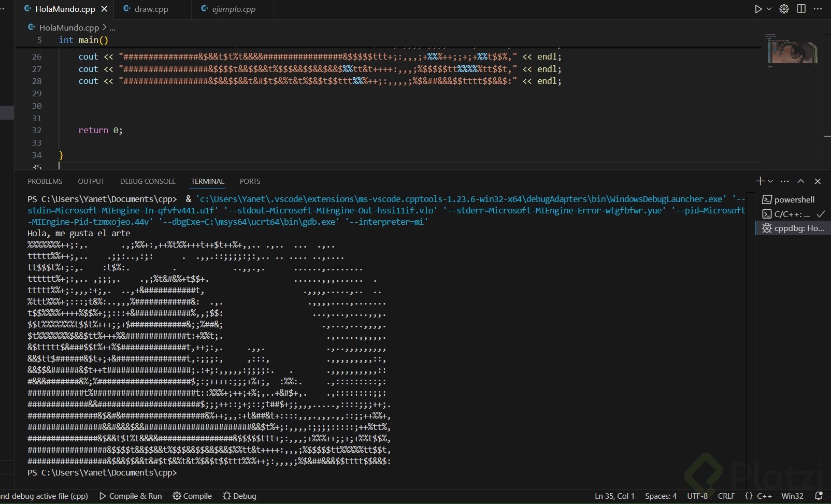Click the cppdbg bug icon in terminal list
This screenshot has height=504, width=831.
point(767,228)
